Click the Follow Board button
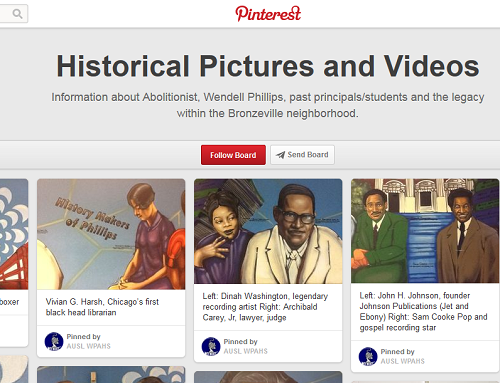 pos(233,155)
